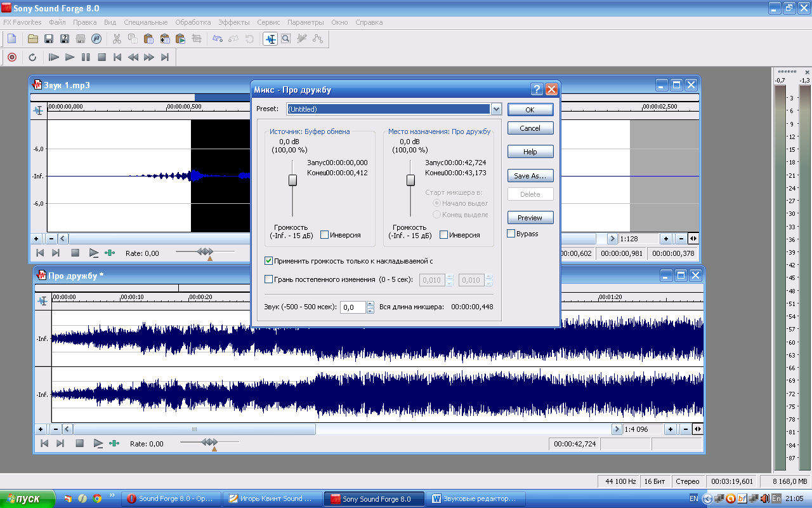Open the Обработка menu
Image resolution: width=812 pixels, height=508 pixels.
(193, 22)
